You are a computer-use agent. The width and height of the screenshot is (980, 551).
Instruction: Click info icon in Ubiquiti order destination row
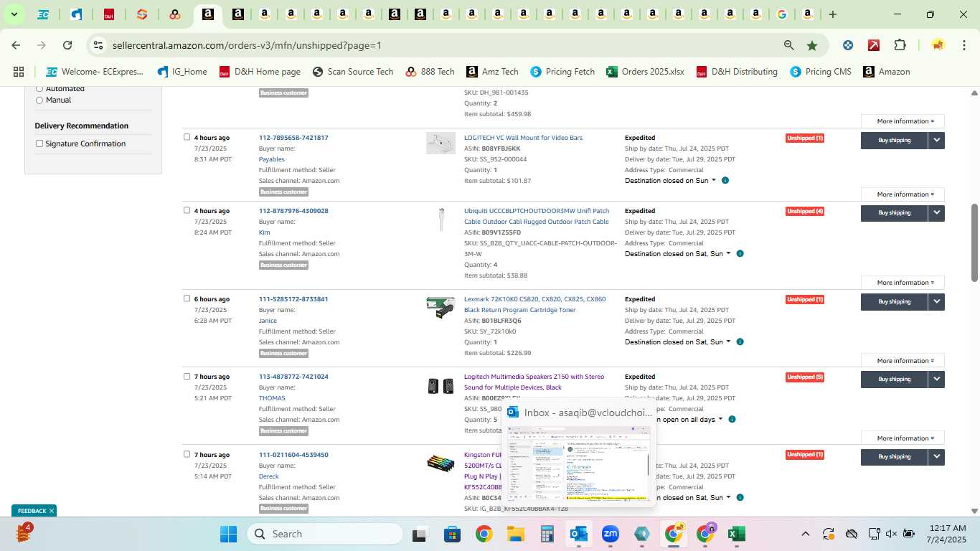pyautogui.click(x=740, y=254)
